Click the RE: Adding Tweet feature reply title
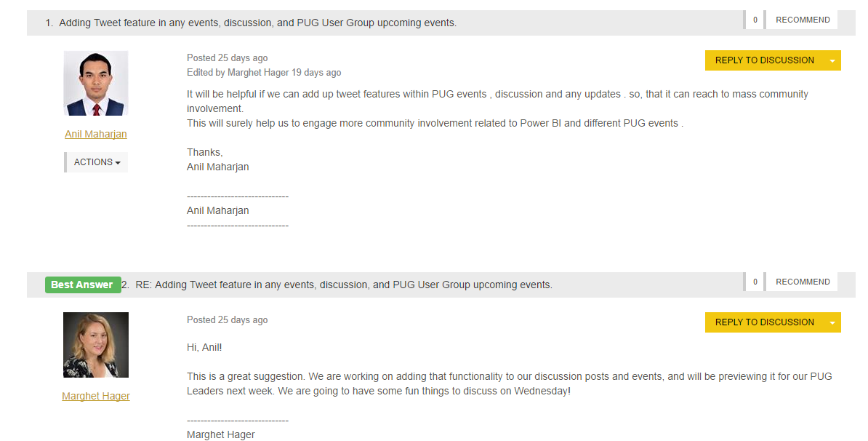Image resolution: width=868 pixels, height=441 pixels. click(x=344, y=285)
